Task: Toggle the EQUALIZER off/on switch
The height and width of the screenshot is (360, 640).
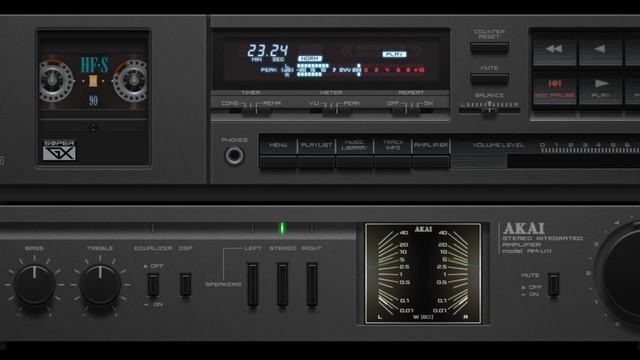Action: point(153,284)
